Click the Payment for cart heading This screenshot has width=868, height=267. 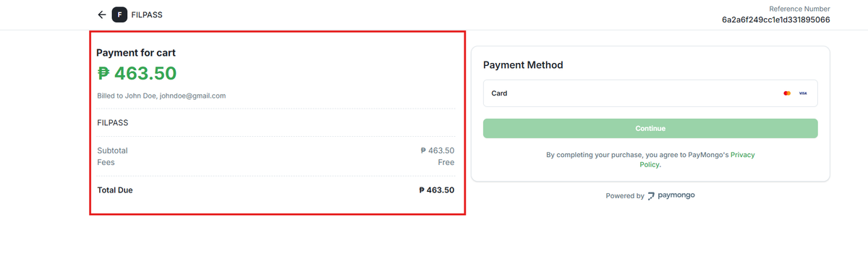(136, 53)
